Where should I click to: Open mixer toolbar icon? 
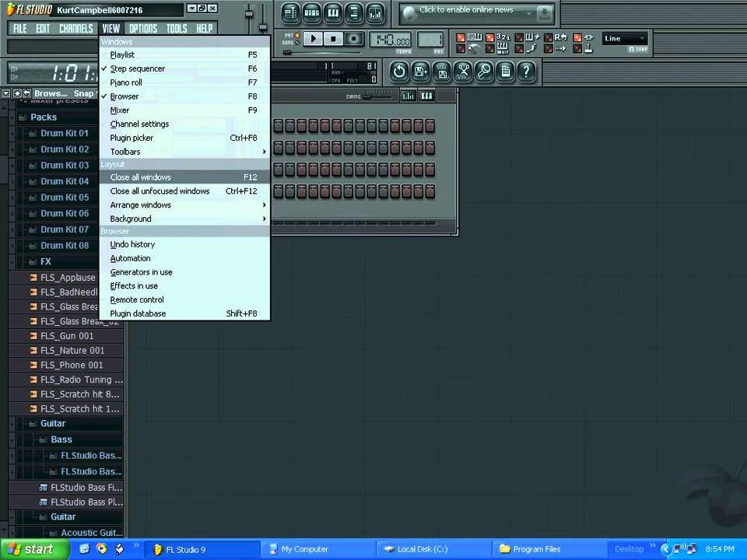pos(375,13)
